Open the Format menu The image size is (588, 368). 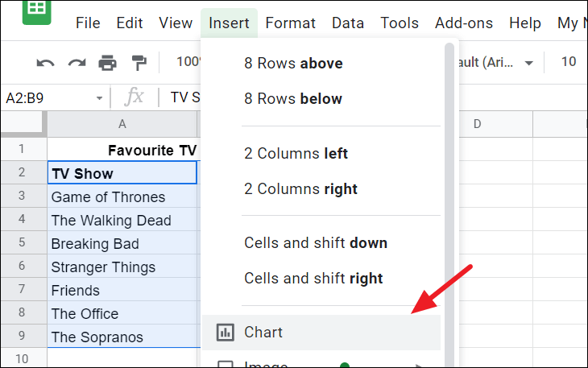[x=291, y=23]
